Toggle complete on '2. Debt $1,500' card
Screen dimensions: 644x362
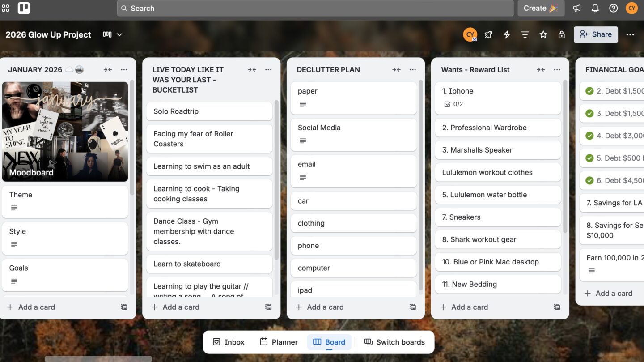pyautogui.click(x=589, y=91)
